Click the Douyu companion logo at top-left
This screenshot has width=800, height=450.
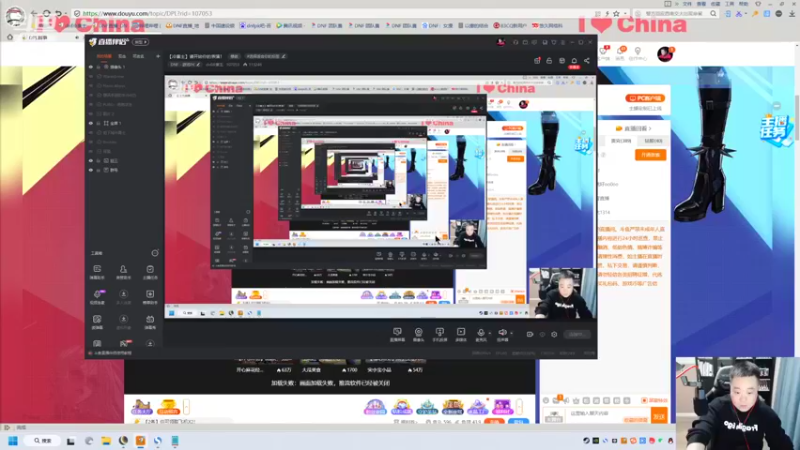110,42
